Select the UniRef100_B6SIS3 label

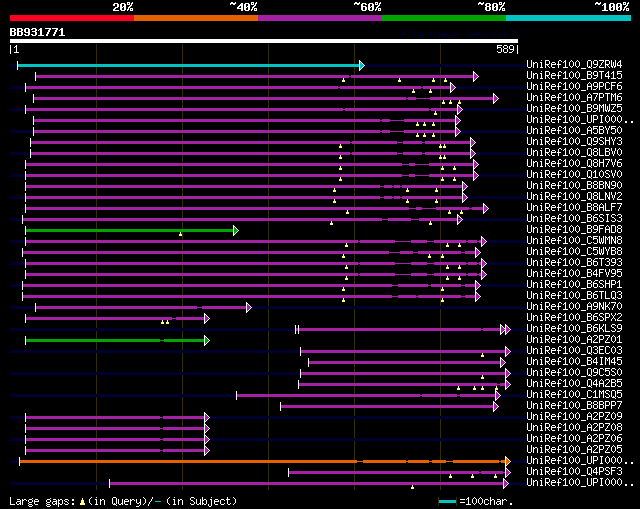pyautogui.click(x=574, y=218)
